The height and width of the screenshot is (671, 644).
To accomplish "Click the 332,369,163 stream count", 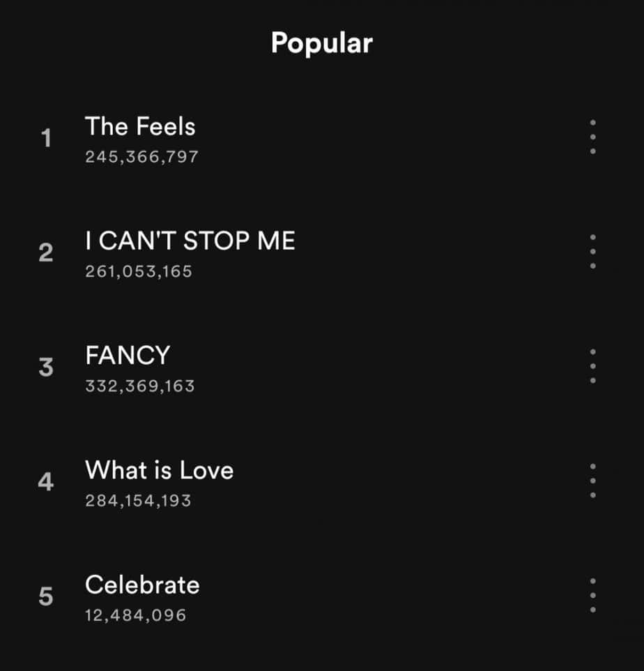I will 140,386.
